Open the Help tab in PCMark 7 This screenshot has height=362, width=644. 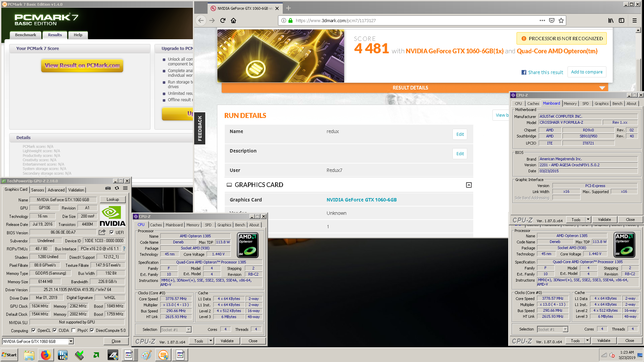78,35
